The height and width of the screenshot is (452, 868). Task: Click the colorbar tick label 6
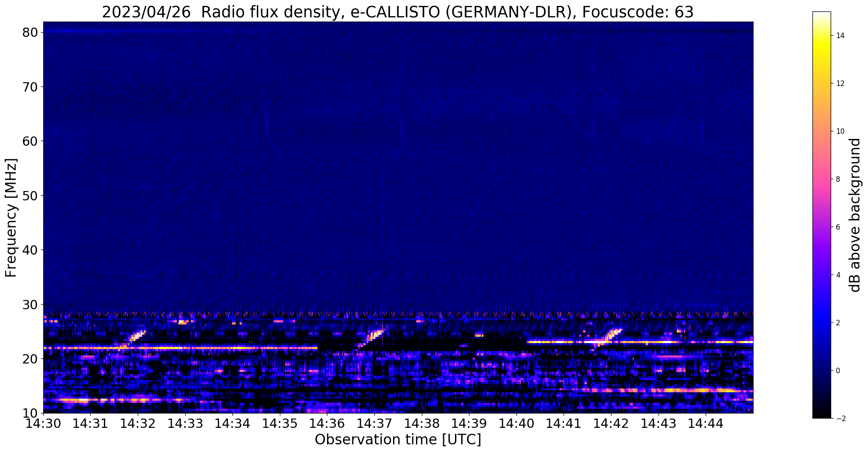pos(837,227)
